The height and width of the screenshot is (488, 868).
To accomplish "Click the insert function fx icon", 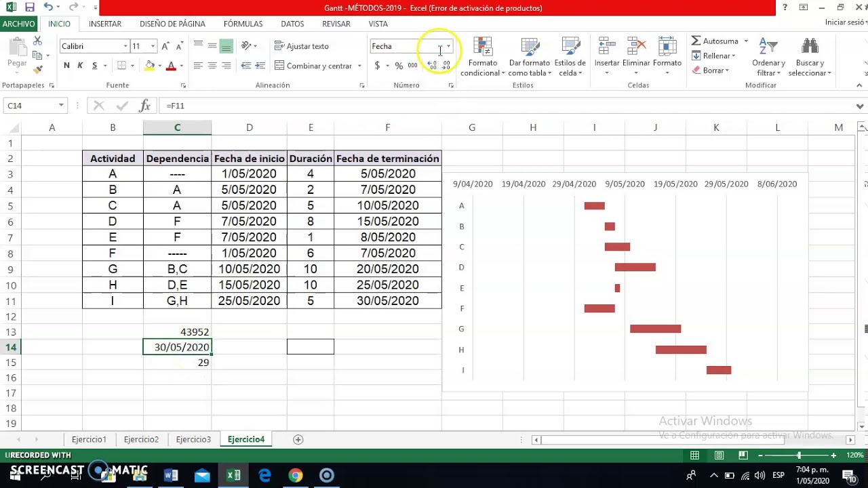I will [x=144, y=106].
